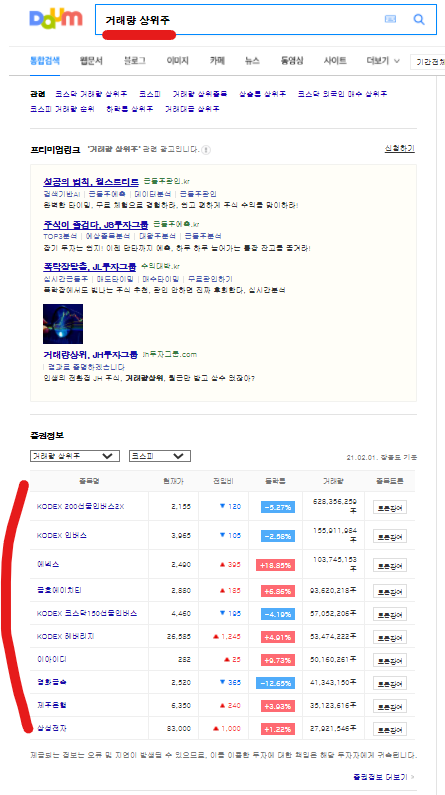
Task: Click discussion button in 금호에이치티 row
Action: (x=390, y=591)
